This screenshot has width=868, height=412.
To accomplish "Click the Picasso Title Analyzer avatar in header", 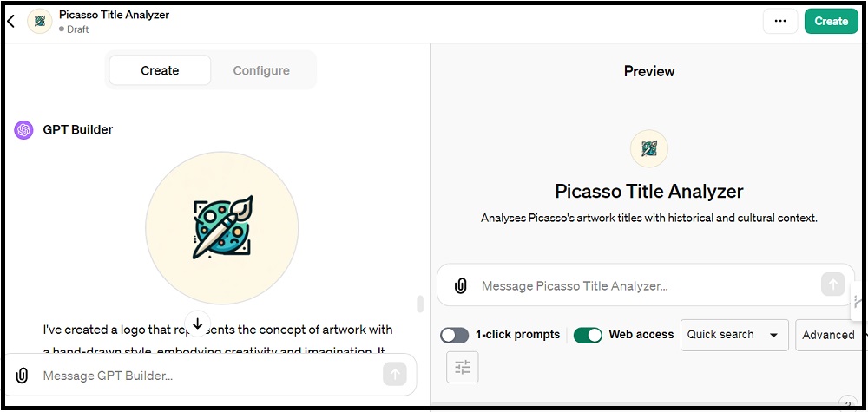I will (x=40, y=21).
